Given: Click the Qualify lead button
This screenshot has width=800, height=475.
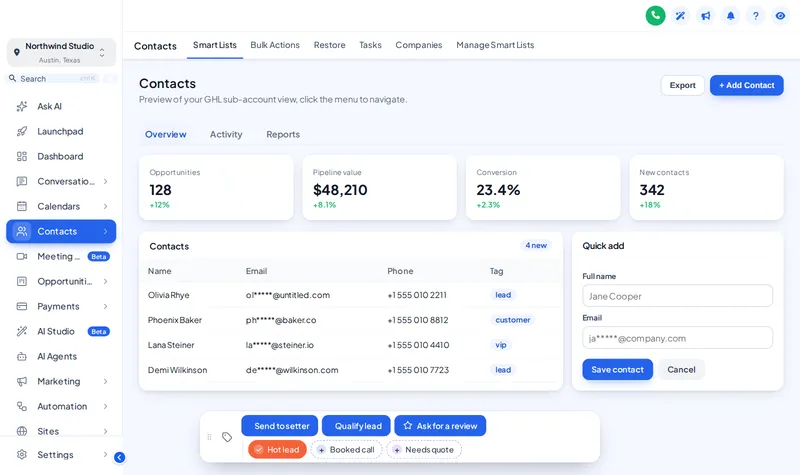Looking at the screenshot, I should pos(356,426).
